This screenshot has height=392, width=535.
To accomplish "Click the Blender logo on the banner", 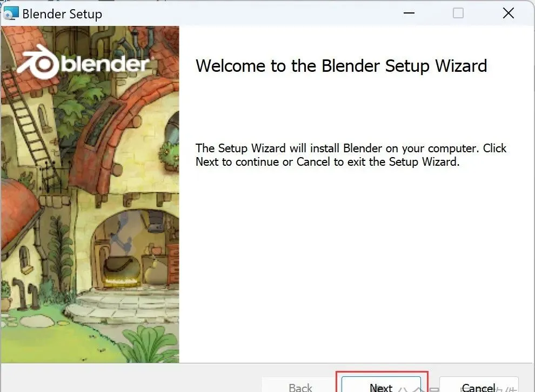I will click(84, 63).
